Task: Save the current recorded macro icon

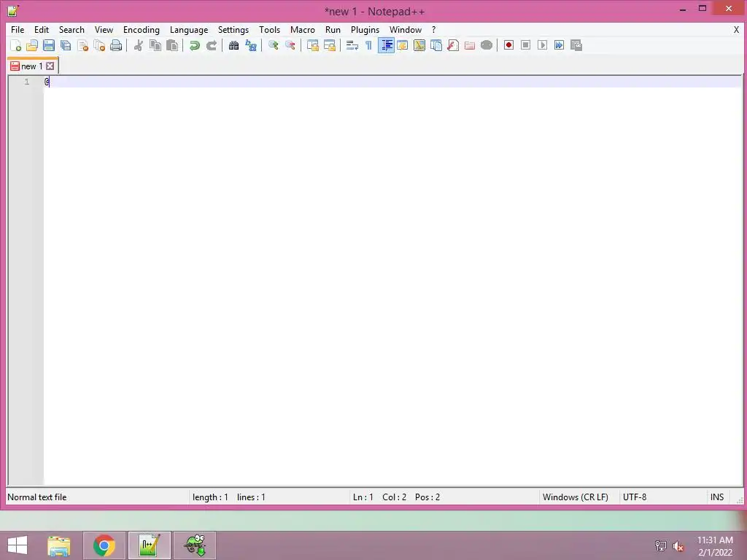Action: 576,45
